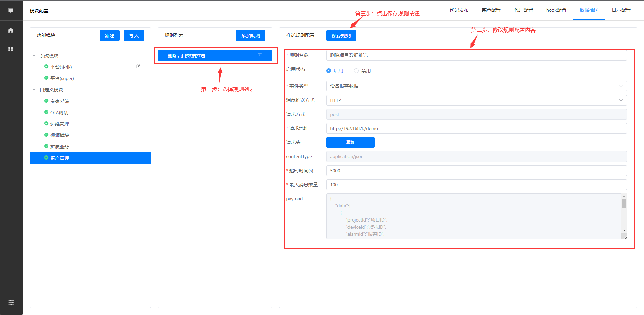644x315 pixels.
Task: Select 视频模块 in module tree
Action: point(60,135)
